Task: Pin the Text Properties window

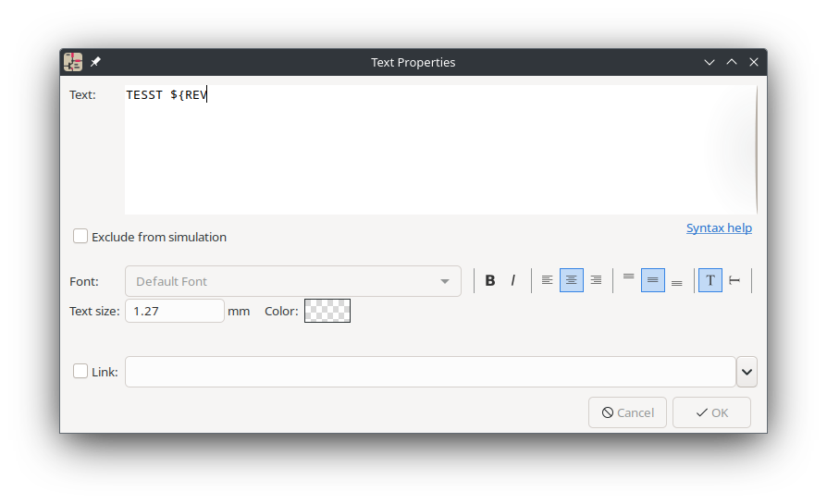Action: tap(95, 62)
